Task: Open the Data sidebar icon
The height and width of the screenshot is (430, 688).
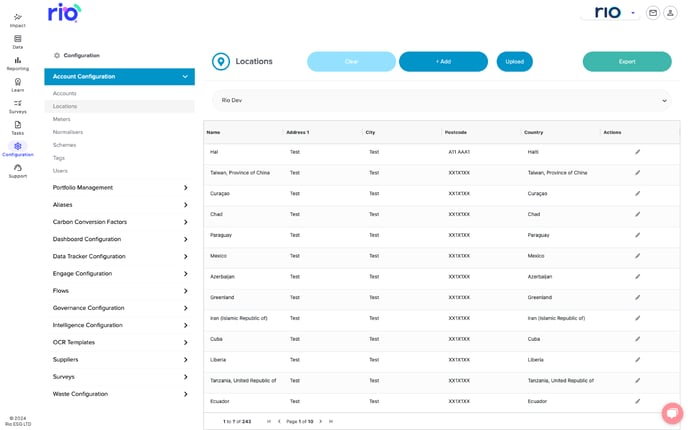Action: (x=18, y=42)
